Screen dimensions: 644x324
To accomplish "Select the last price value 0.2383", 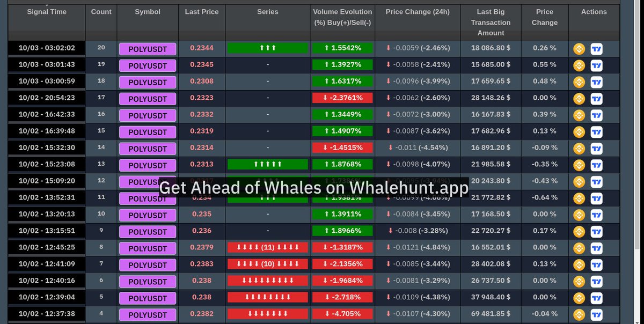I will [x=202, y=264].
